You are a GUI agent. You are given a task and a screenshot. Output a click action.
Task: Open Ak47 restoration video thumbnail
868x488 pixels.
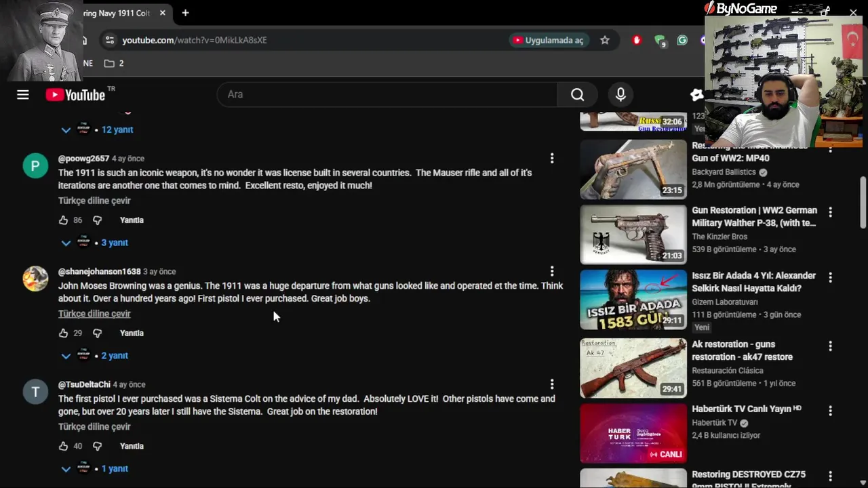[633, 368]
